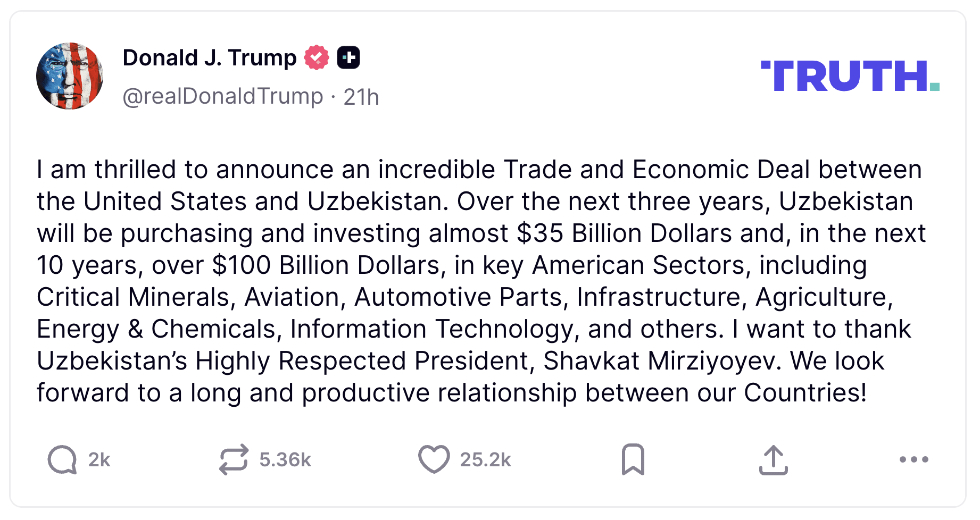Click the @realDonaldTrump handle
The image size is (980, 520).
pos(223,97)
